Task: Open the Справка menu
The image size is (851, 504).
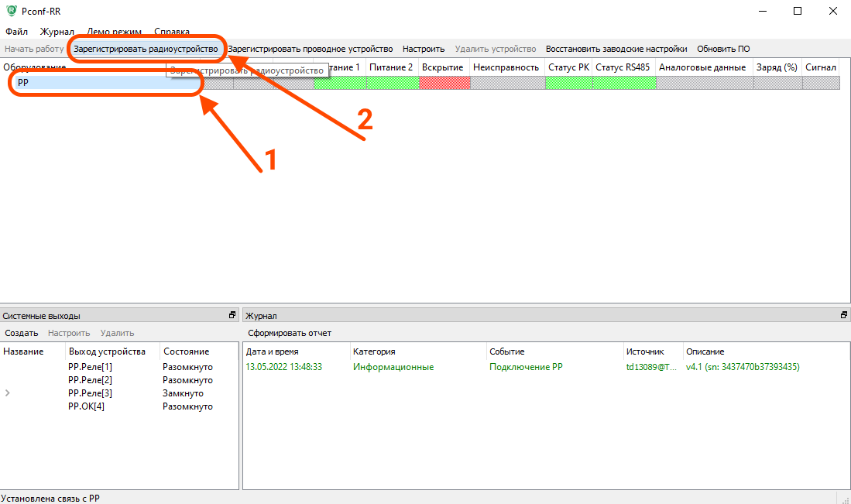Action: coord(172,32)
